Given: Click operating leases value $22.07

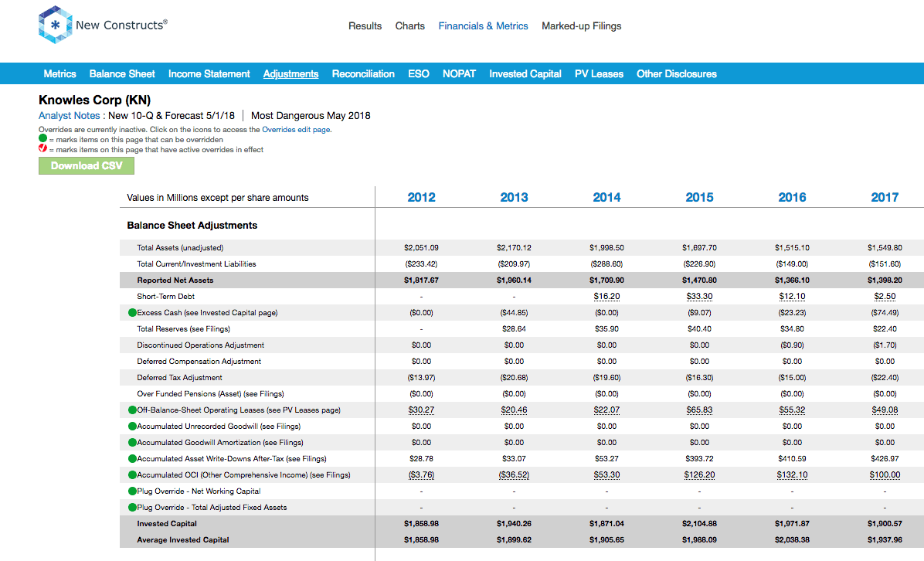Looking at the screenshot, I should [x=606, y=410].
